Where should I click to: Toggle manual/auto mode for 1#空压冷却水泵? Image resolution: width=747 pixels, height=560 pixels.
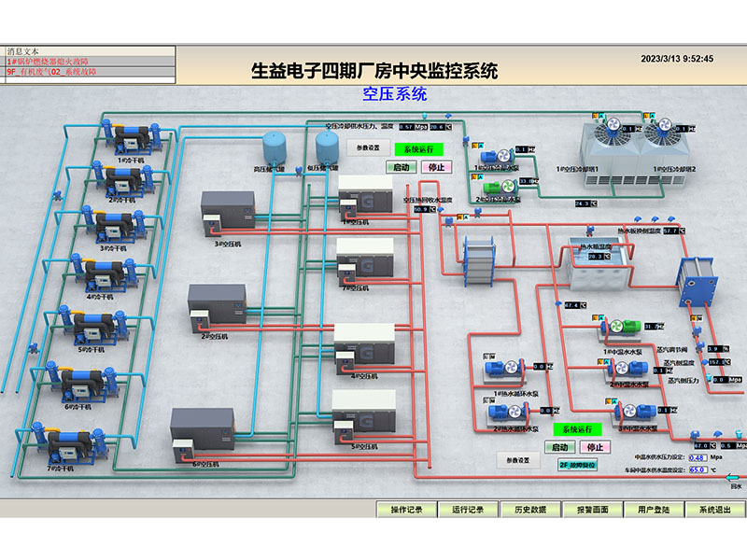click(x=477, y=146)
